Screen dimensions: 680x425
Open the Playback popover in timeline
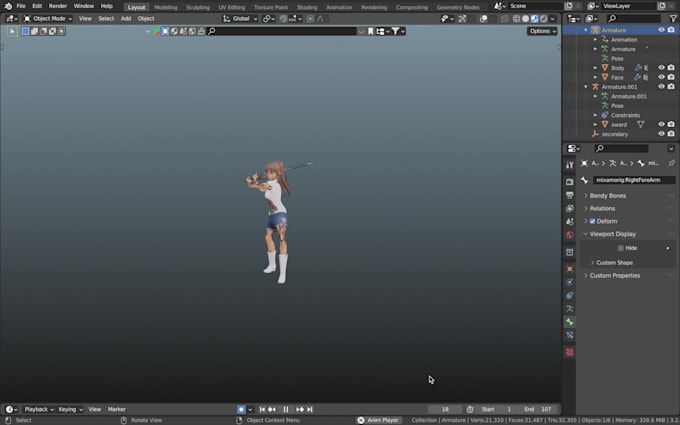[x=39, y=409]
